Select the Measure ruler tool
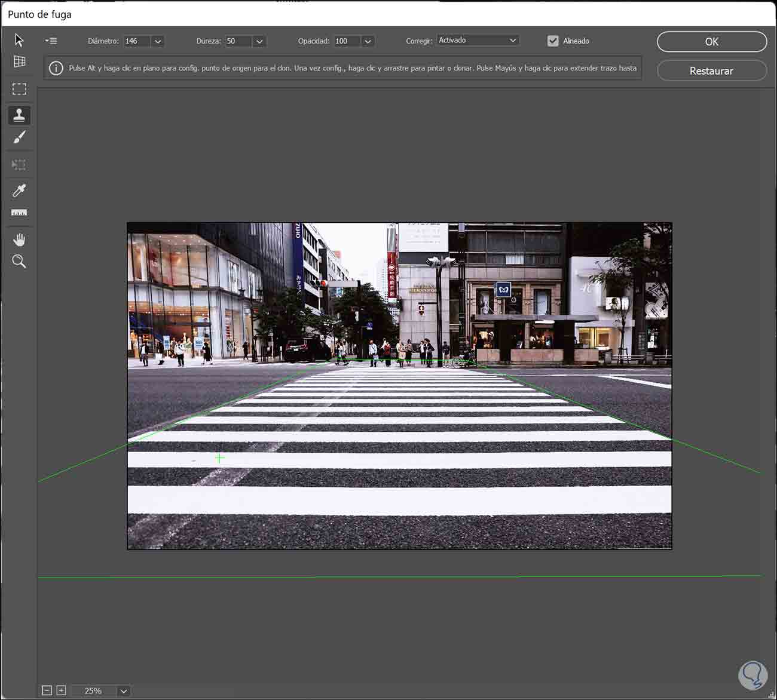777x700 pixels. 19,213
